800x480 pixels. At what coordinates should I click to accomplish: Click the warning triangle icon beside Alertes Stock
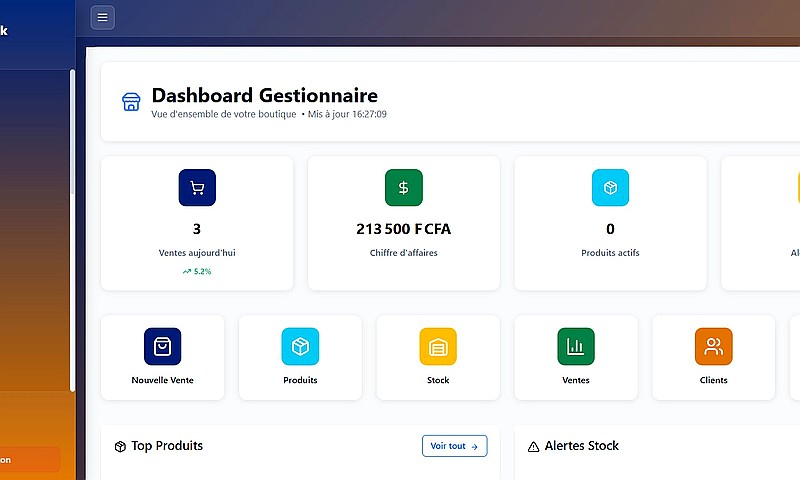point(533,446)
